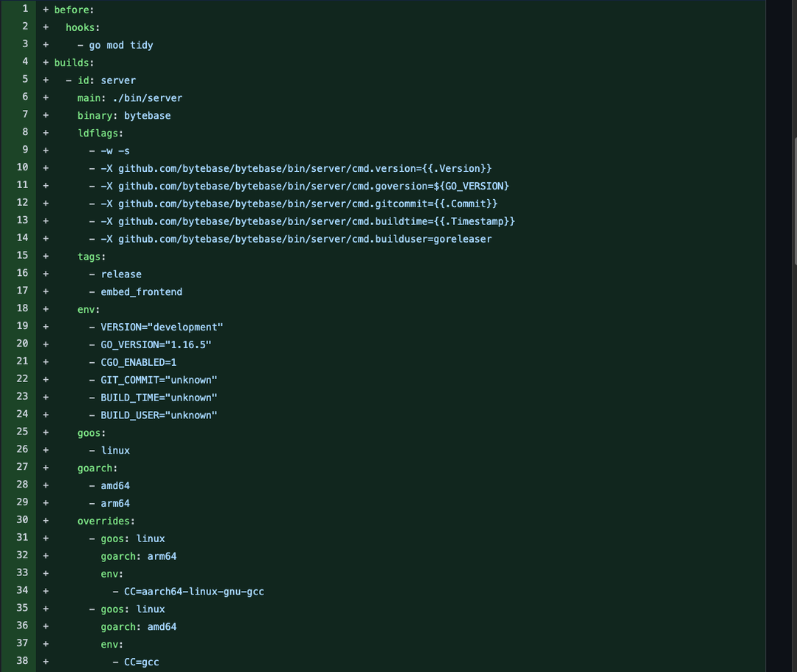Viewport: 797px width, 672px height.
Task: Click the 'embed_frontend' tag entry
Action: click(142, 292)
